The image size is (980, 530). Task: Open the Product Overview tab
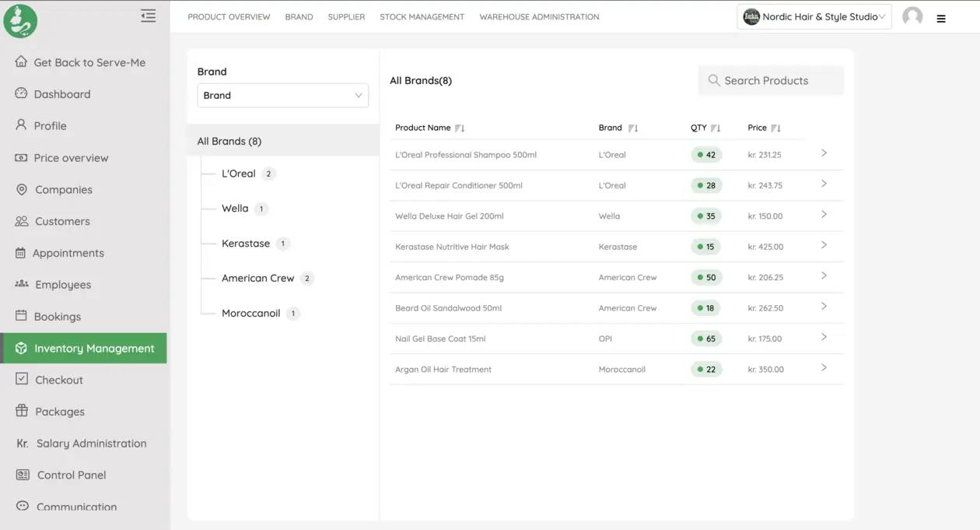point(229,17)
